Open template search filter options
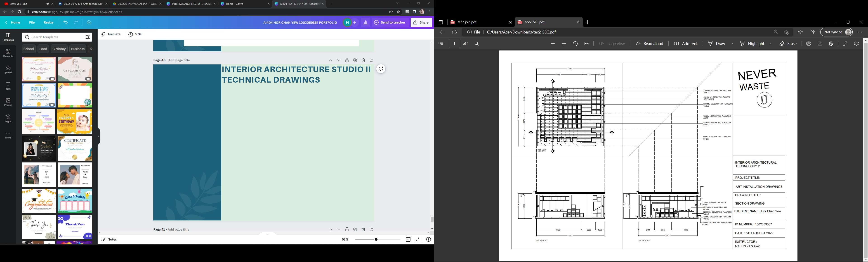Viewport: 868px width, 262px height. 88,37
